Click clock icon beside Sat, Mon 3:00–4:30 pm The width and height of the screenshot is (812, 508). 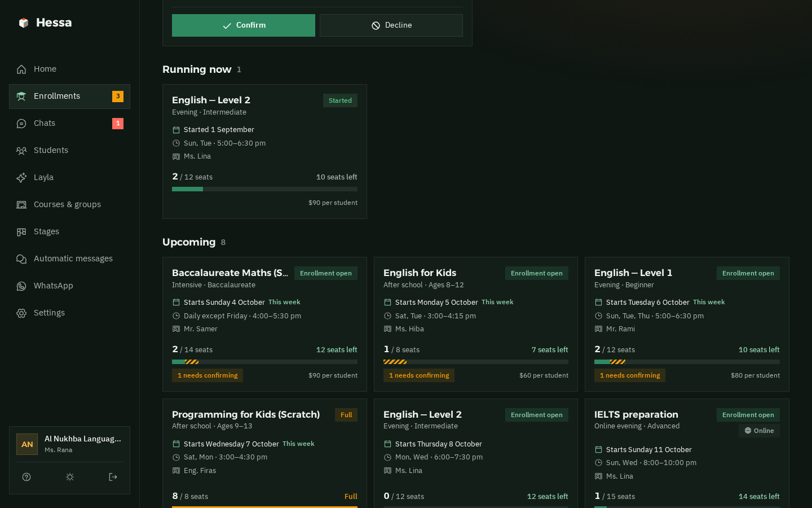[176, 457]
